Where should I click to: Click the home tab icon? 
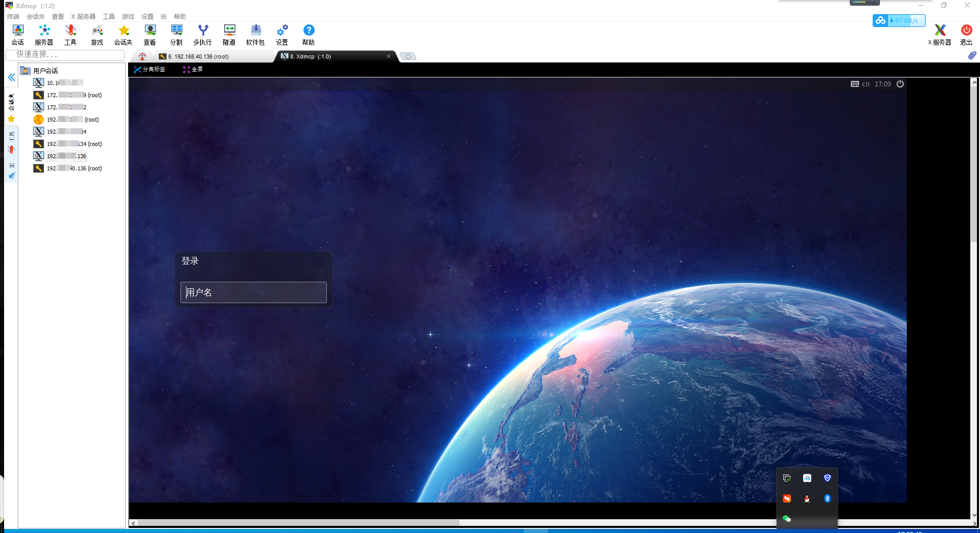click(x=142, y=56)
